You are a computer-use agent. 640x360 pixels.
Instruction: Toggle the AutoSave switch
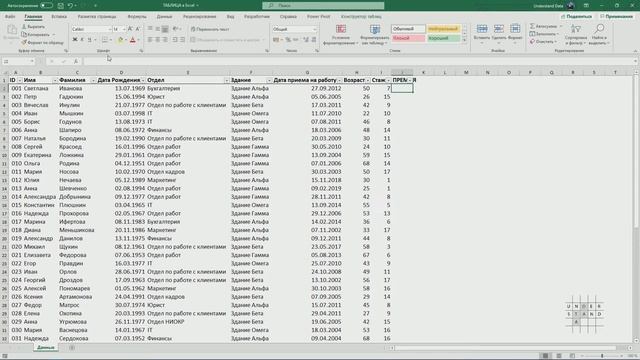(46, 6)
